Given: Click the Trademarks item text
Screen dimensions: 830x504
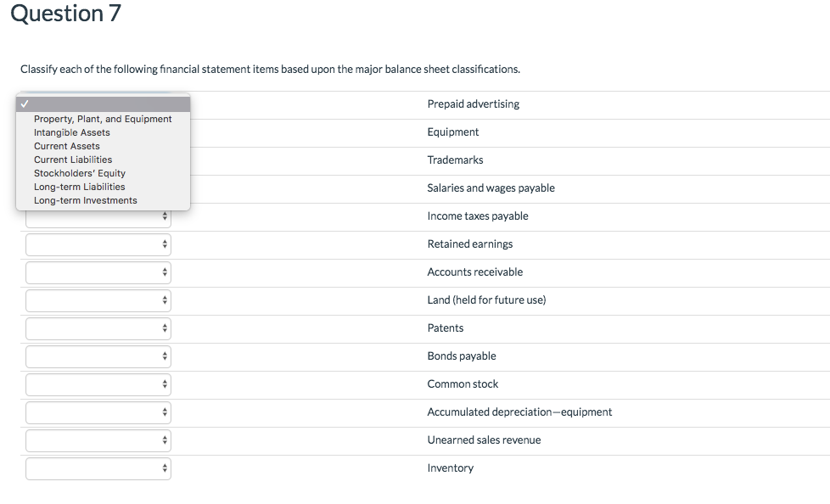Looking at the screenshot, I should [455, 160].
